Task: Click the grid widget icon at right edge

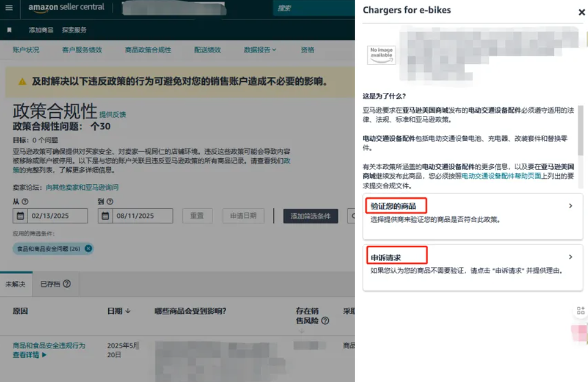Action: pyautogui.click(x=580, y=311)
